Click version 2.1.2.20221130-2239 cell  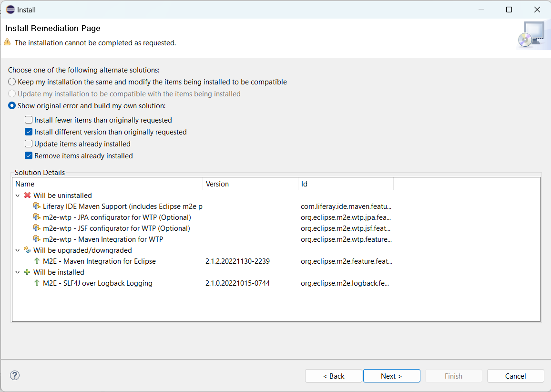pyautogui.click(x=237, y=261)
